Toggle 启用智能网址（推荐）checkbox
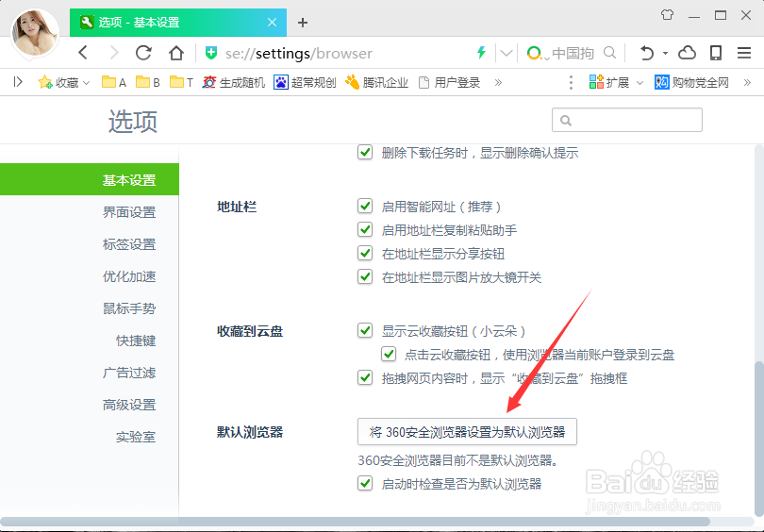The image size is (764, 532). tap(365, 206)
